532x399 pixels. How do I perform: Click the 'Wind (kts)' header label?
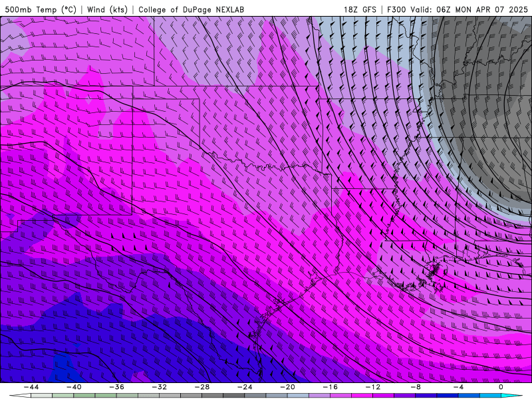(107, 9)
